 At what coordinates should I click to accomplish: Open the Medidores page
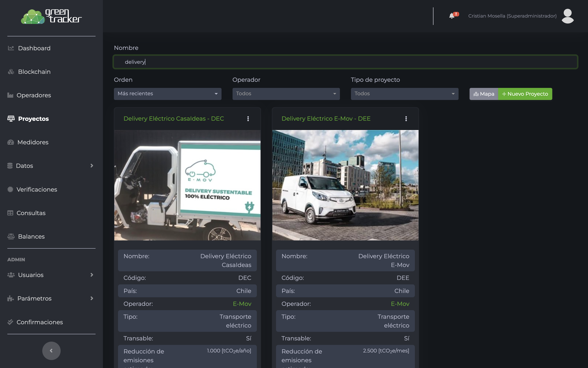point(33,142)
